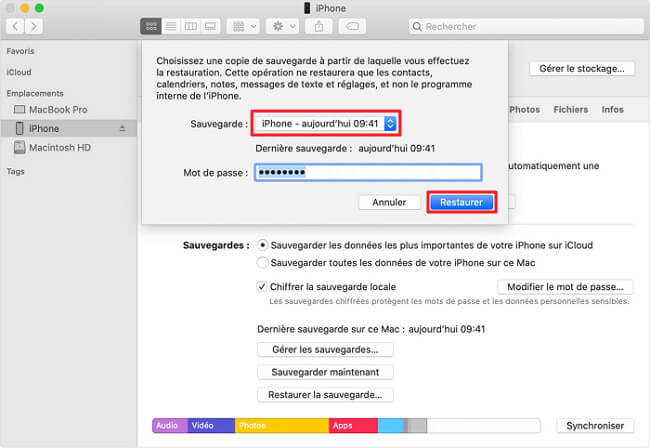Open the Fichiers tab
650x448 pixels.
(571, 109)
